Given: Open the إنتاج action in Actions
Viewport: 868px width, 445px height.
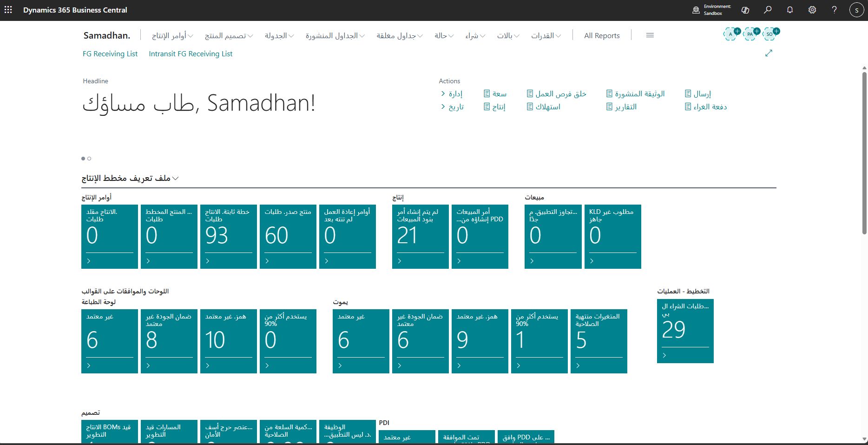Looking at the screenshot, I should coord(495,106).
